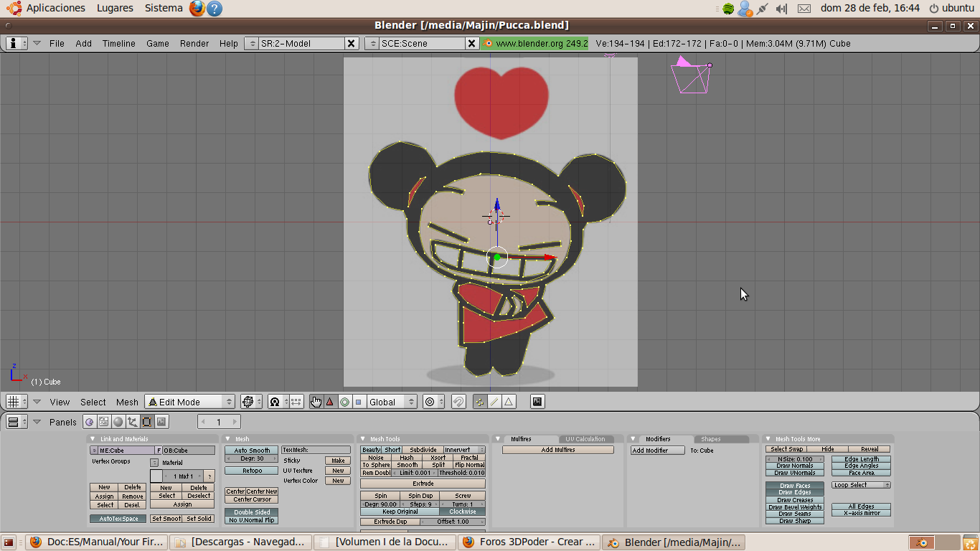Image resolution: width=980 pixels, height=551 pixels.
Task: Toggle No V.Normal Flip
Action: tap(252, 520)
